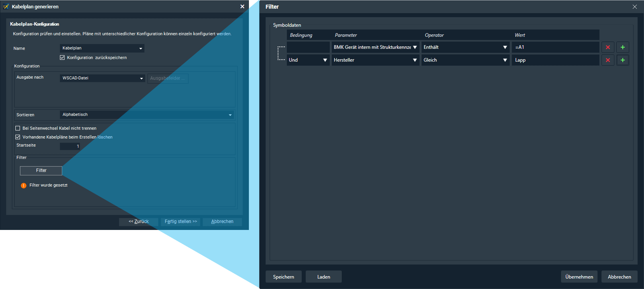Click the Speichern button
Viewport: 644px width, 289px height.
pos(283,277)
